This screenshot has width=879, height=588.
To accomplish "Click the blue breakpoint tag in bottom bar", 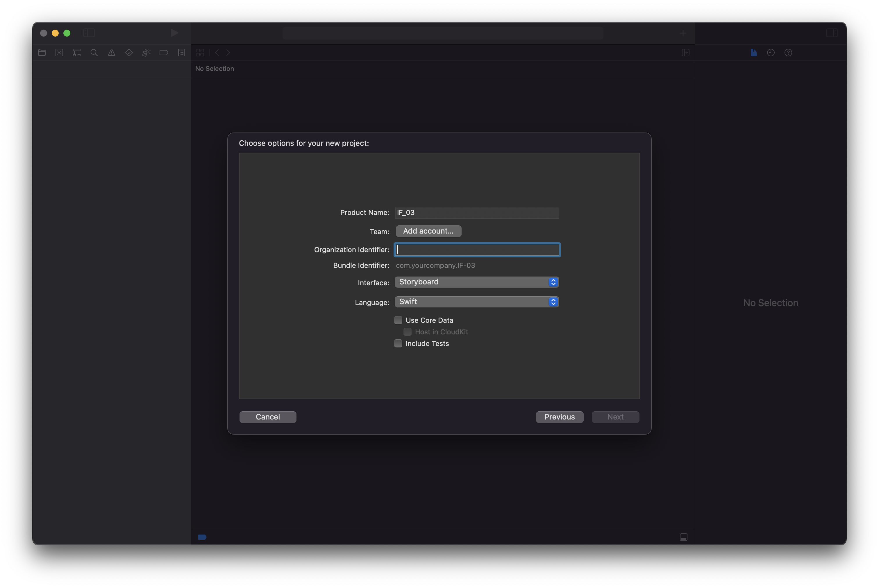I will (202, 537).
